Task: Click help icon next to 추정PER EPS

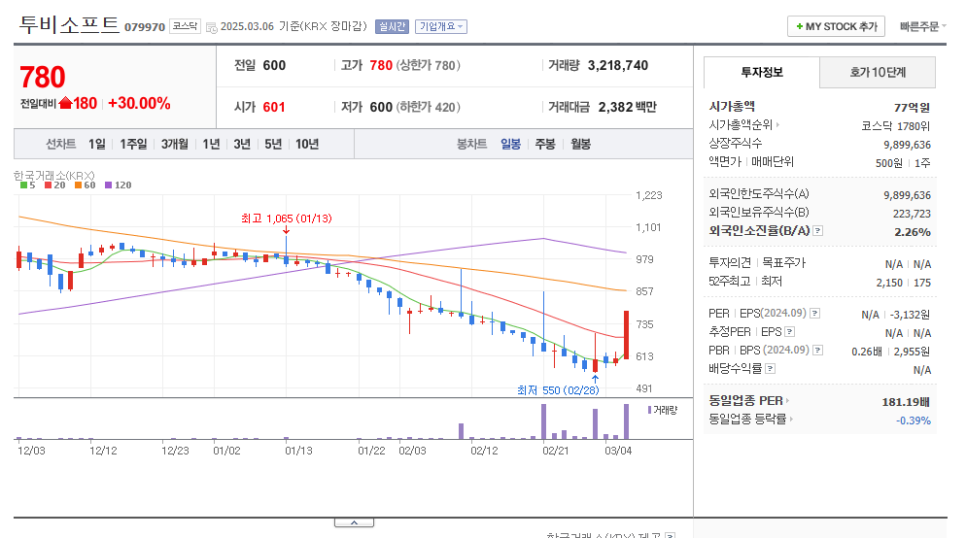Action: (790, 332)
